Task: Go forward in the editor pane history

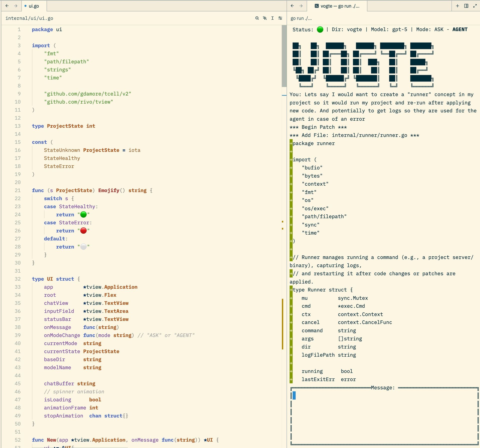Action: 16,6
